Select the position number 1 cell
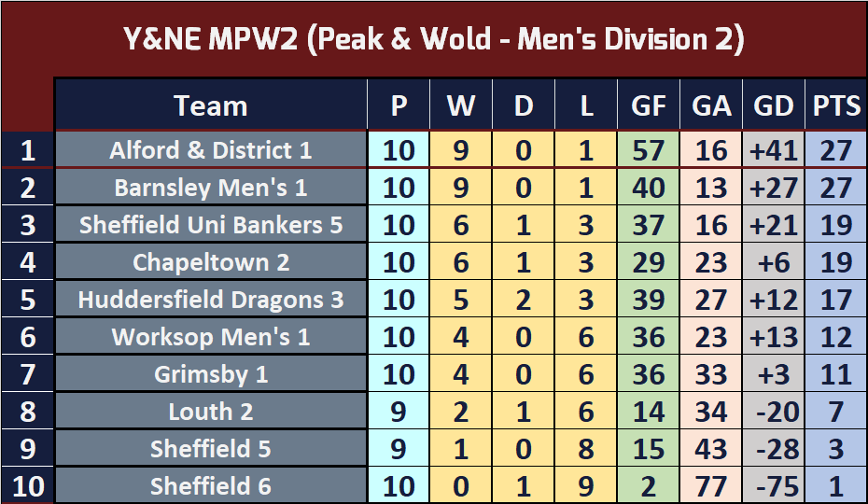The height and width of the screenshot is (504, 868). tap(27, 150)
